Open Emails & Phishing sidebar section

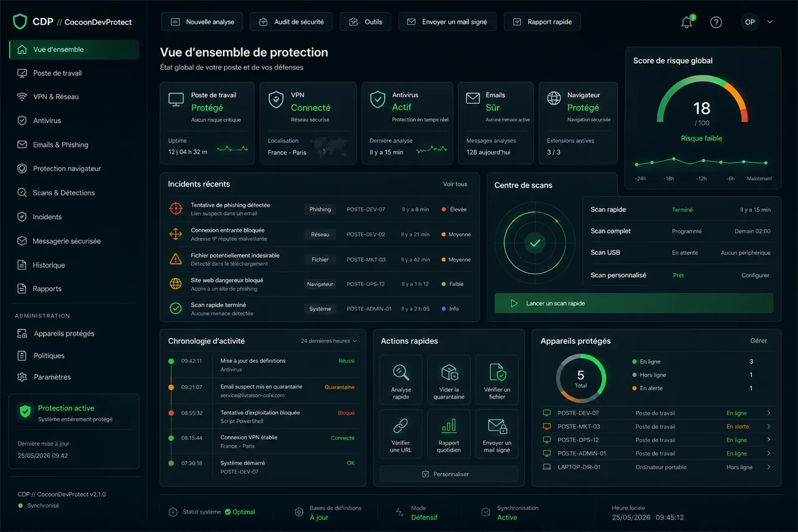(74, 145)
